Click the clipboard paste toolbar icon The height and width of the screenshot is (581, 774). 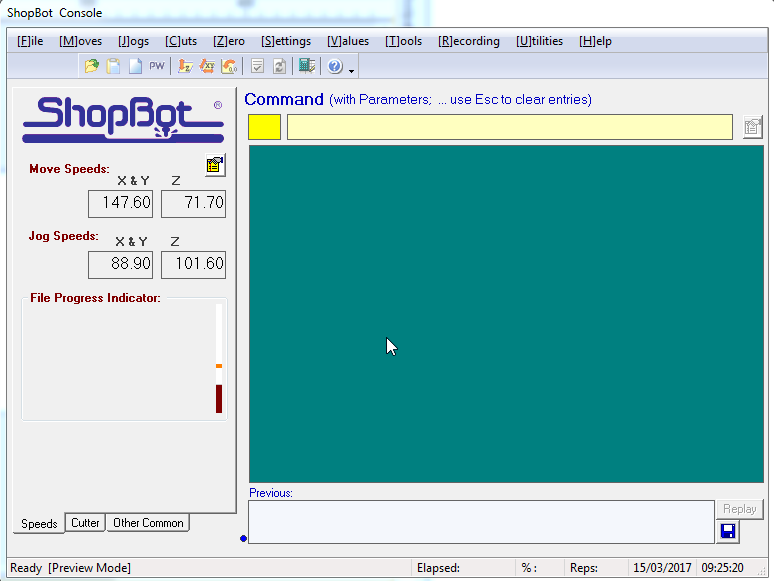(x=114, y=66)
